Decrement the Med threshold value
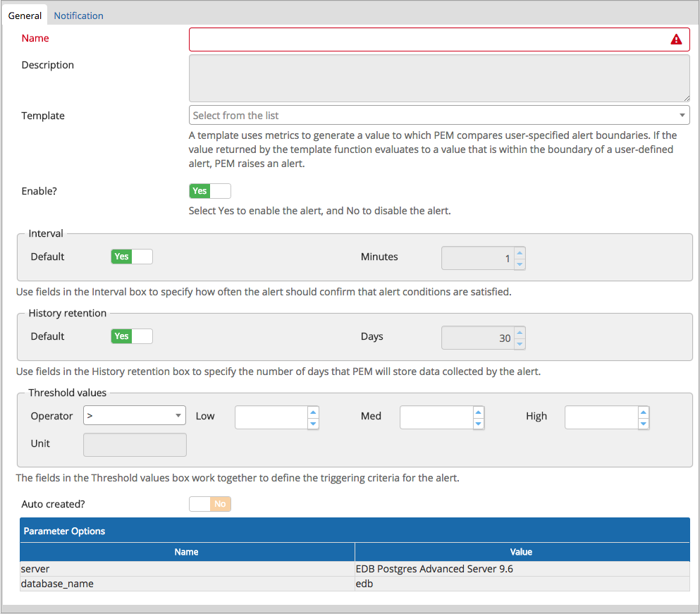The image size is (700, 614). coord(479,424)
